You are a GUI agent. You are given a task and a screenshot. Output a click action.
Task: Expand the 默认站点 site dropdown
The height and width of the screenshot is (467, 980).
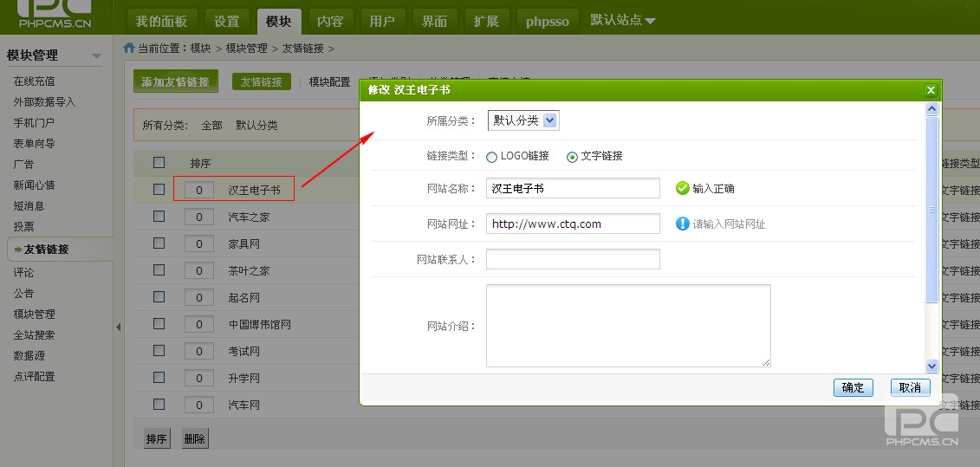tap(622, 20)
